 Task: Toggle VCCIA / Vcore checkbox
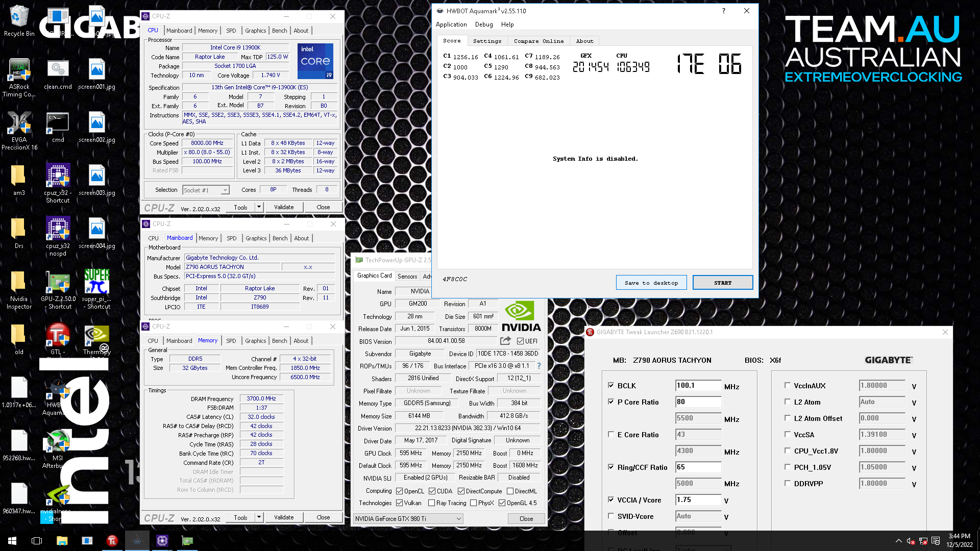click(611, 499)
